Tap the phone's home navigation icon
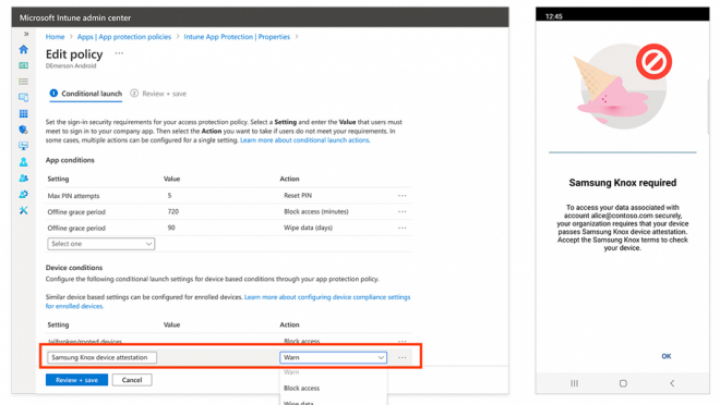 pyautogui.click(x=623, y=383)
